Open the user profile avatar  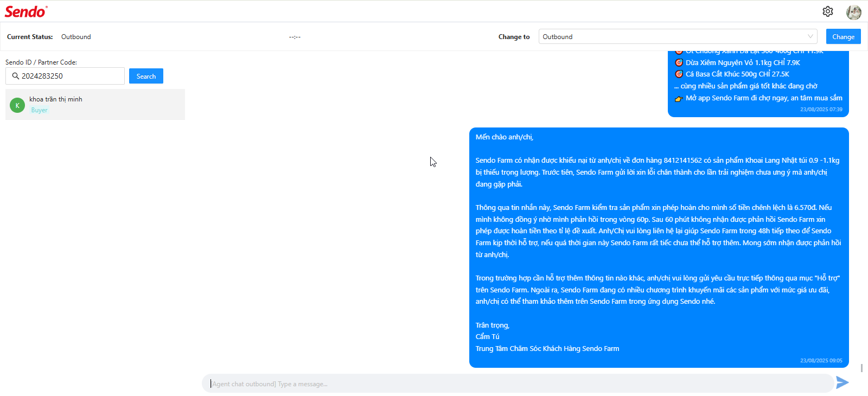tap(854, 12)
